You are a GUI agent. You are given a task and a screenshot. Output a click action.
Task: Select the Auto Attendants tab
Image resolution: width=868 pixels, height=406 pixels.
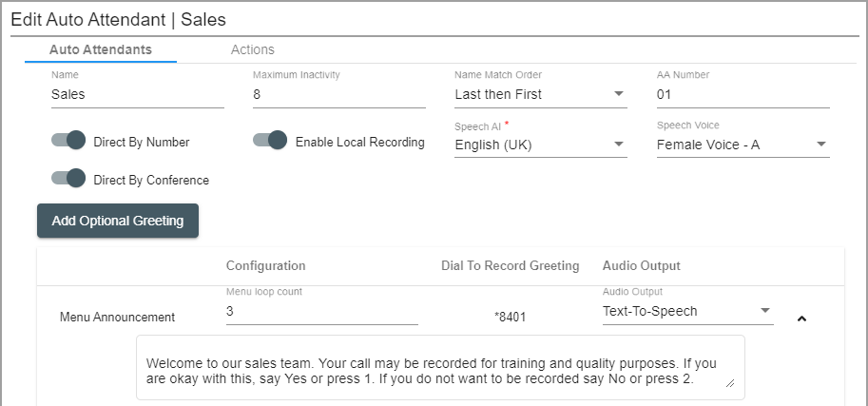pos(101,49)
